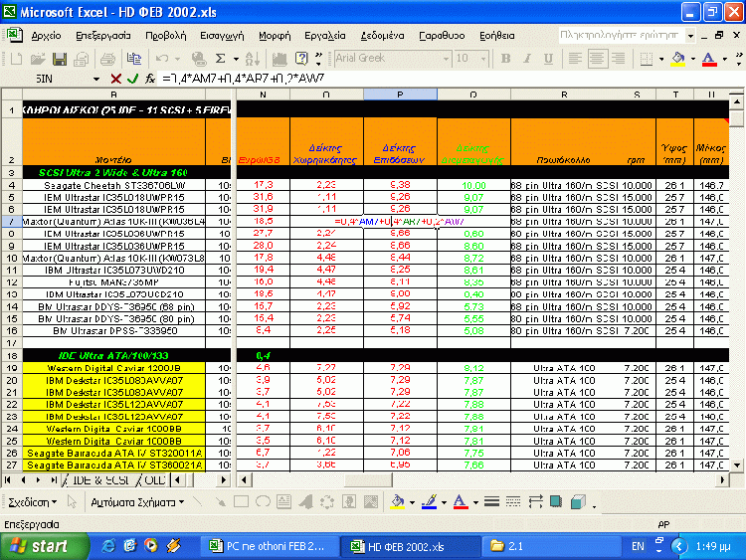Screen dimensions: 746x560
Task: Click the AutoSum sigma icon
Action: pos(220,59)
